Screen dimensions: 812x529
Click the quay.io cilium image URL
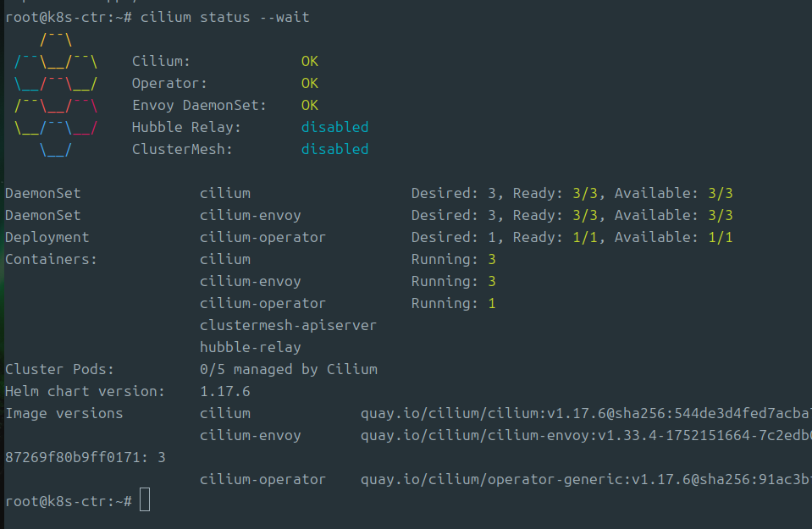coord(586,414)
